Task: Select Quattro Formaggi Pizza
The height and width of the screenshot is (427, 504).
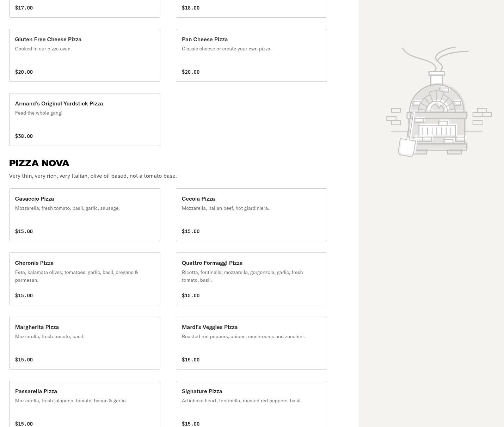Action: pyautogui.click(x=251, y=279)
